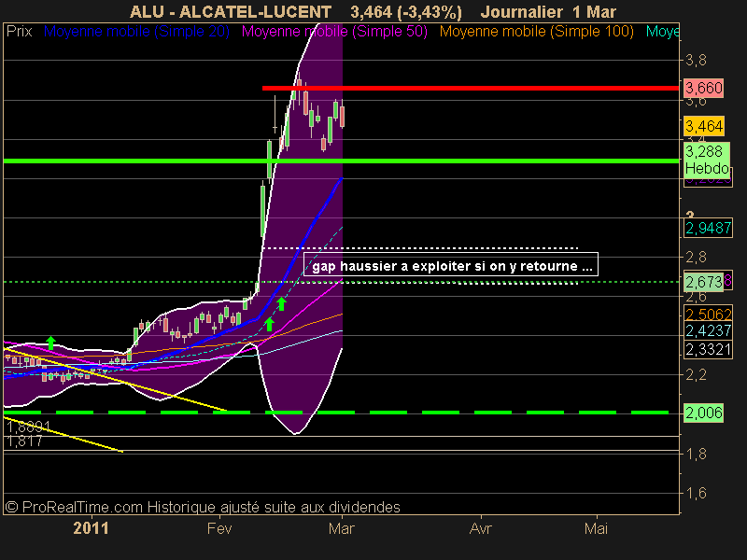Select 'Moyenne mobile (Simple 100)' legend label
Screen dimensions: 747x560
(x=537, y=32)
